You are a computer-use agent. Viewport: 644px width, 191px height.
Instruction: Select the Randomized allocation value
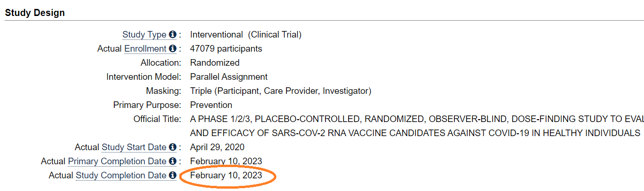tap(215, 63)
